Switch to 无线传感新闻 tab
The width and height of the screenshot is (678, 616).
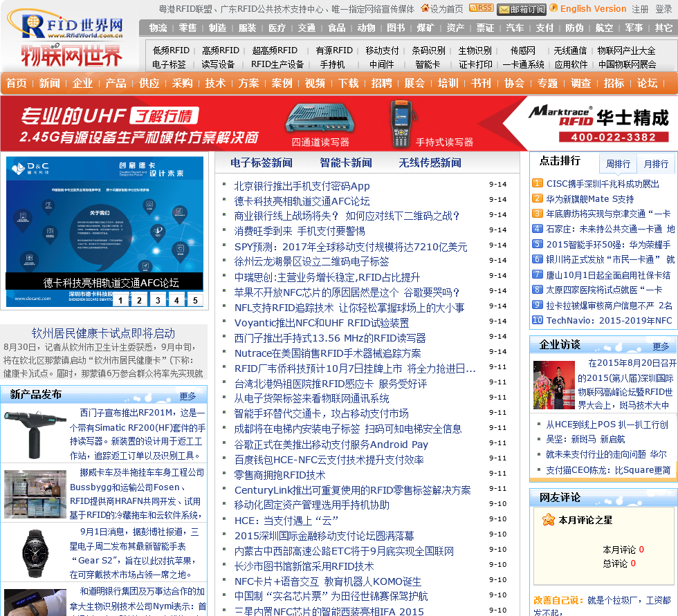coord(430,163)
